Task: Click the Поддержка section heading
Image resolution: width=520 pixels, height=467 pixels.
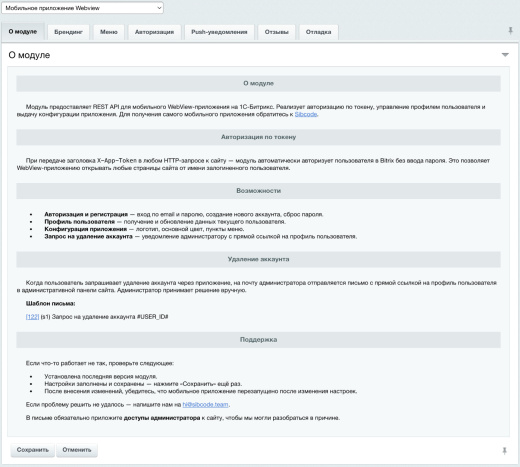Action: tap(258, 340)
